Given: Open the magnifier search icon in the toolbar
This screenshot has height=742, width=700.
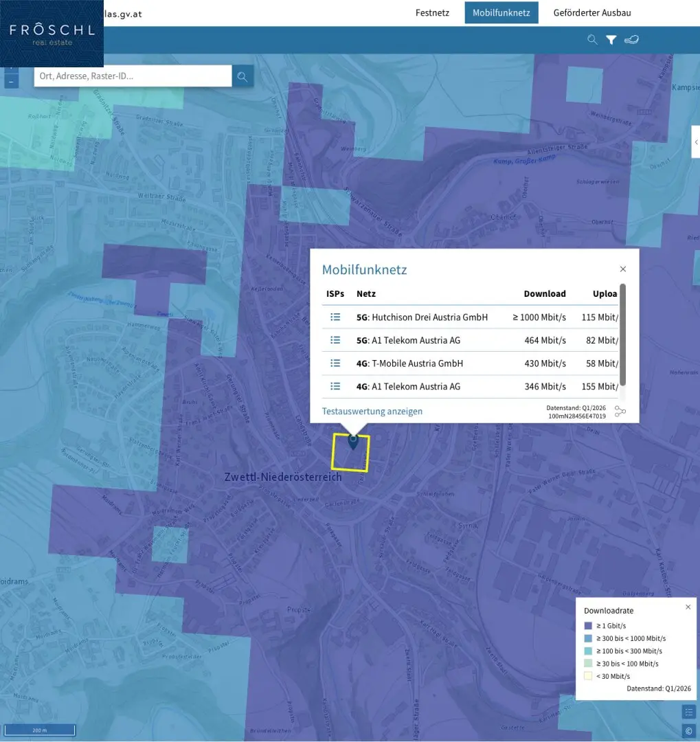Looking at the screenshot, I should pyautogui.click(x=592, y=40).
